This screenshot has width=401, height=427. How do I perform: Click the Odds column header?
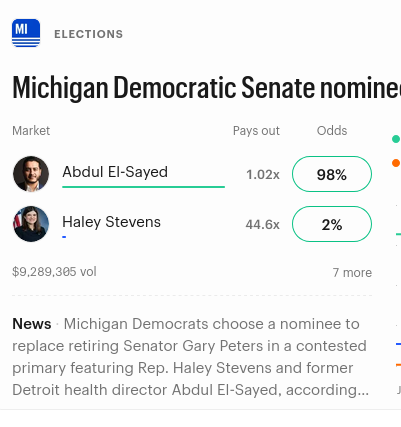click(x=332, y=131)
